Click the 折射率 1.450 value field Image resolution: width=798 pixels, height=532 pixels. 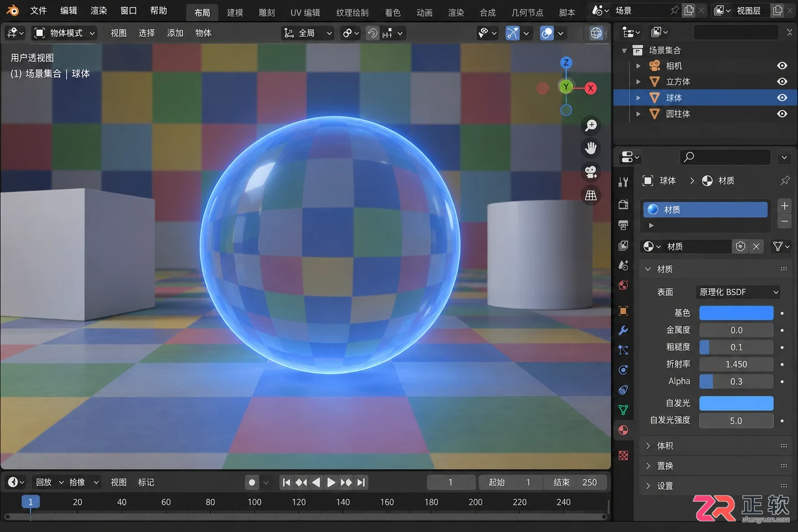[x=736, y=364]
